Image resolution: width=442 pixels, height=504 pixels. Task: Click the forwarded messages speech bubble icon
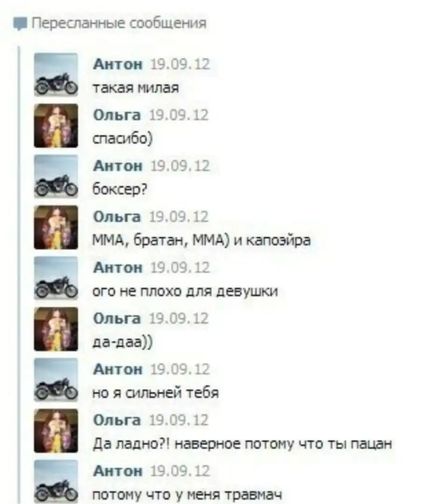(20, 24)
